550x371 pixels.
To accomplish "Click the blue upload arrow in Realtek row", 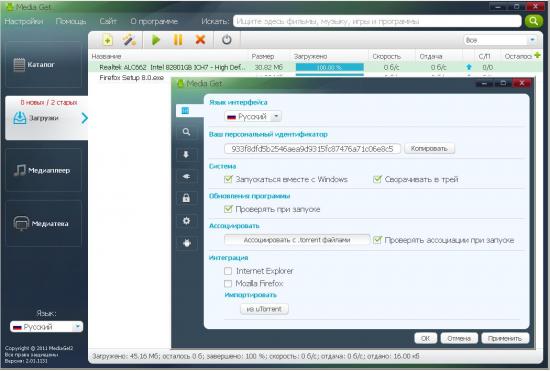I will [469, 67].
